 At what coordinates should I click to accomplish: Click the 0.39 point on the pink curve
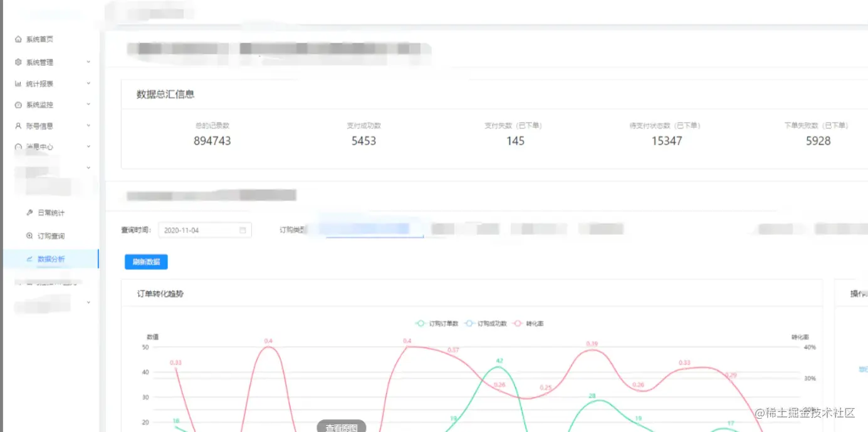592,350
